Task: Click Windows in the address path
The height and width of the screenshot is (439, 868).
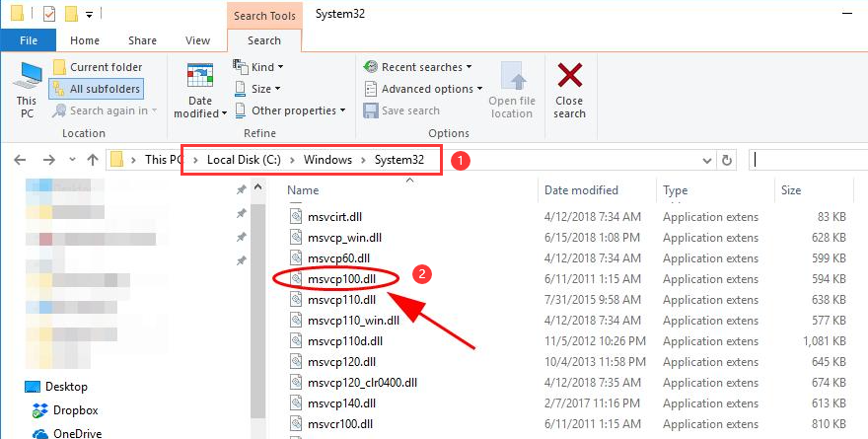Action: pos(327,160)
